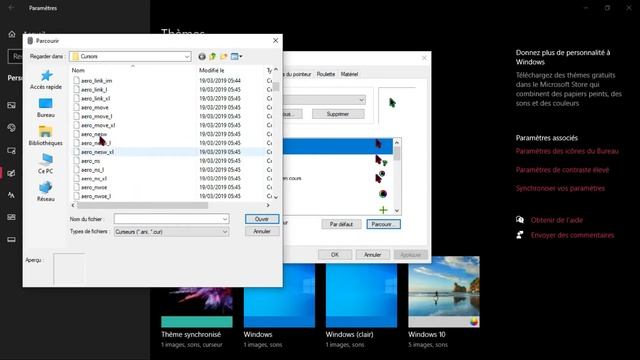Click the horizontal scrollbar of the file list
The width and height of the screenshot is (640, 360).
coord(142,205)
